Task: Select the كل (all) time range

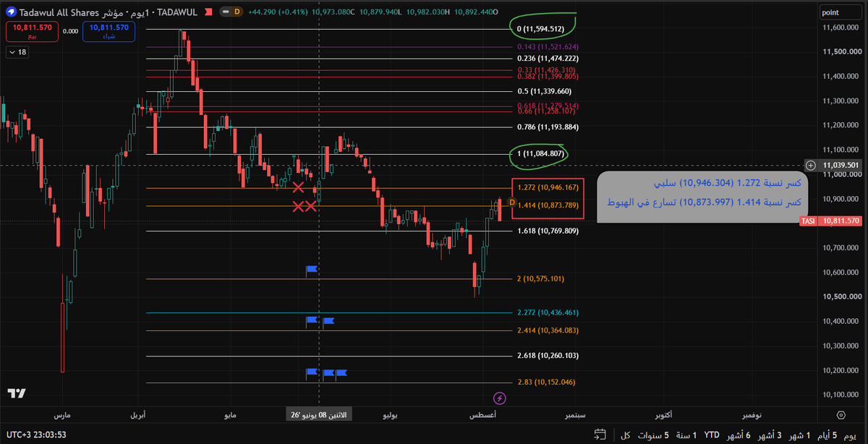Action: pyautogui.click(x=626, y=435)
